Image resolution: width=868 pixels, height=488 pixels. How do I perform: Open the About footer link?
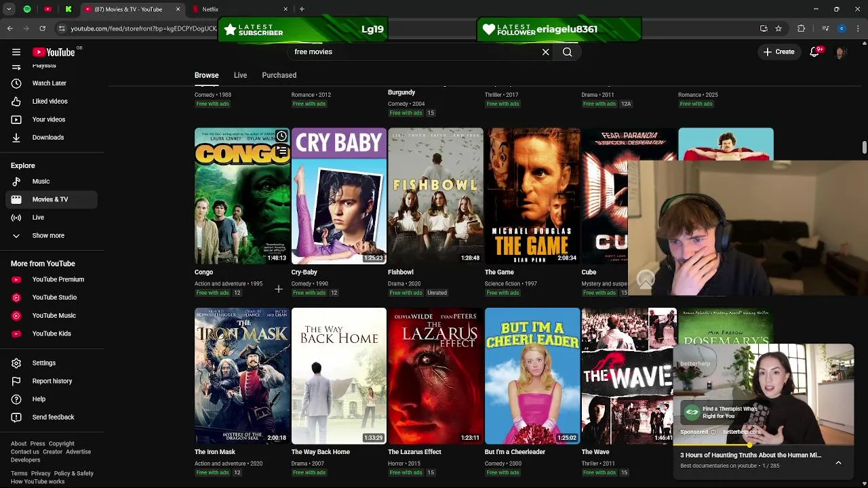pos(18,444)
